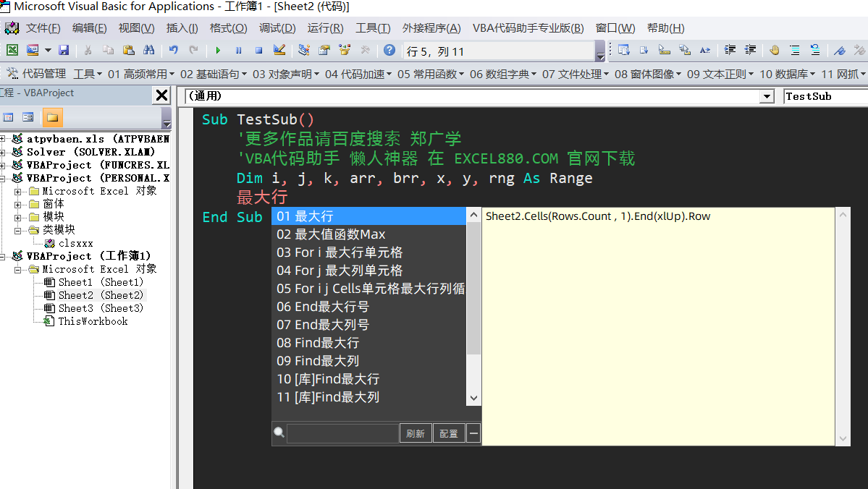Click the search field in the snippet popup

pos(342,433)
